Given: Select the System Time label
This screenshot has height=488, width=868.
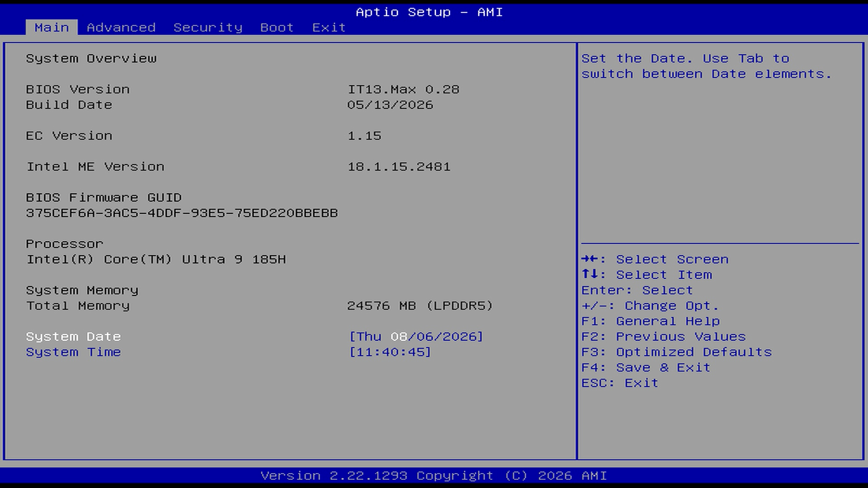Looking at the screenshot, I should [73, 352].
